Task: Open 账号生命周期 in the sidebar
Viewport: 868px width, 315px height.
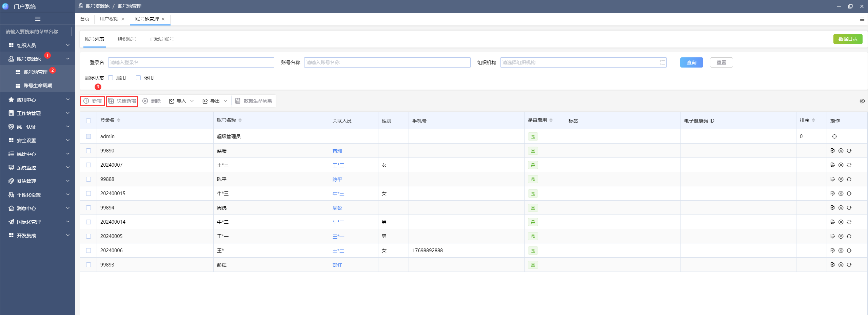Action: click(x=38, y=86)
